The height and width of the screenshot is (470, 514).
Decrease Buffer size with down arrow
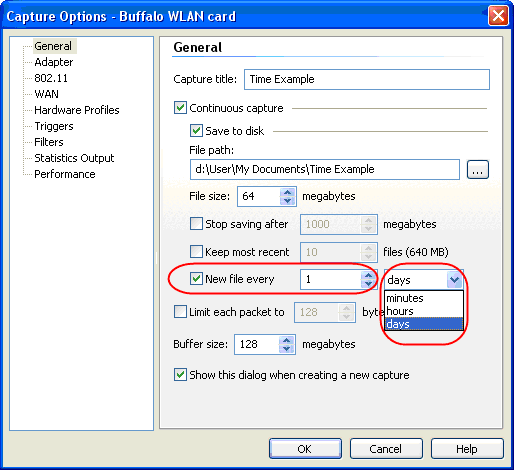[286, 349]
